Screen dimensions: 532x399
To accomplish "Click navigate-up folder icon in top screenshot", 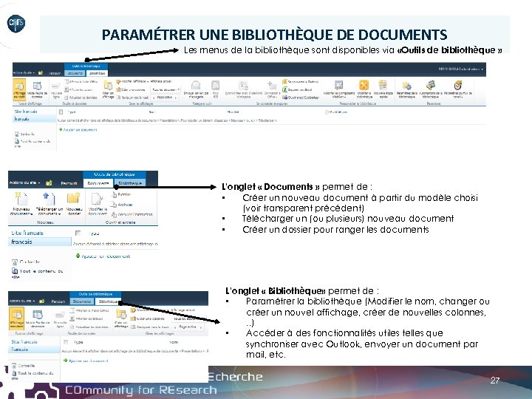I will pyautogui.click(x=41, y=72).
